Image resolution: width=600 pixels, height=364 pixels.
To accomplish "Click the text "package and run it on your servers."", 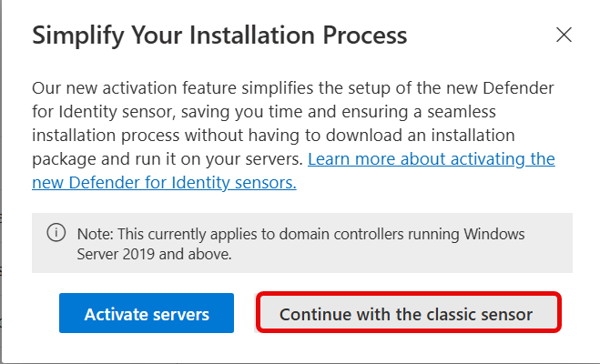I will click(x=168, y=158).
